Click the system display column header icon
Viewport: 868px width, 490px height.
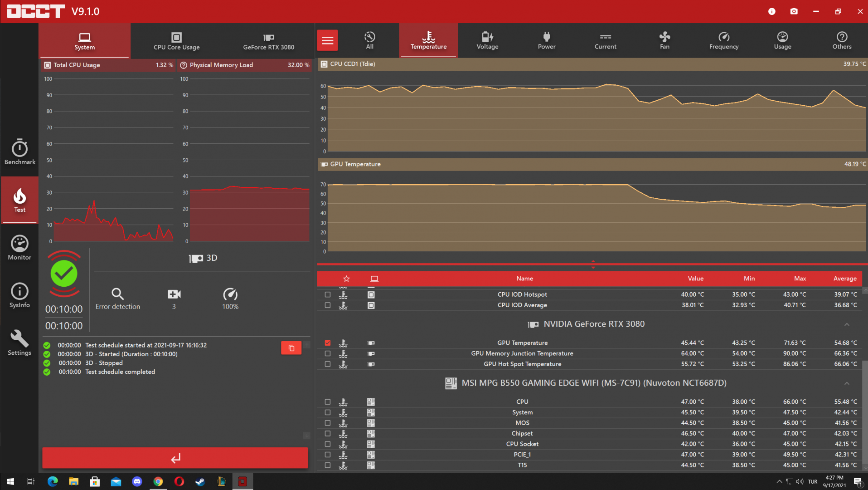point(374,279)
